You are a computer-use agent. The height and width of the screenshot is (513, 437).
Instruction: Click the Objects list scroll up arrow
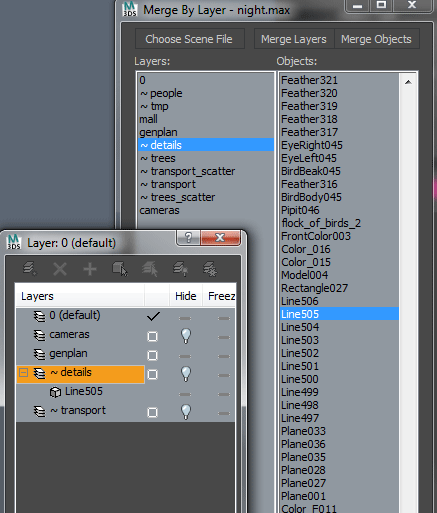pos(408,82)
